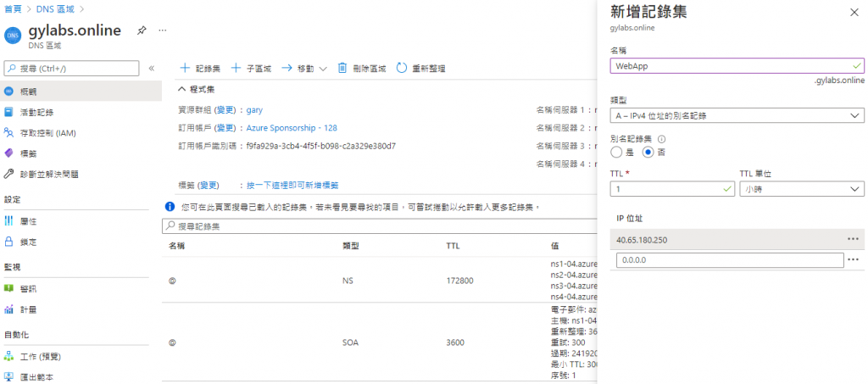Pin the gylabs.online DNS zone
Image resolution: width=868 pixels, height=384 pixels.
pos(142,31)
